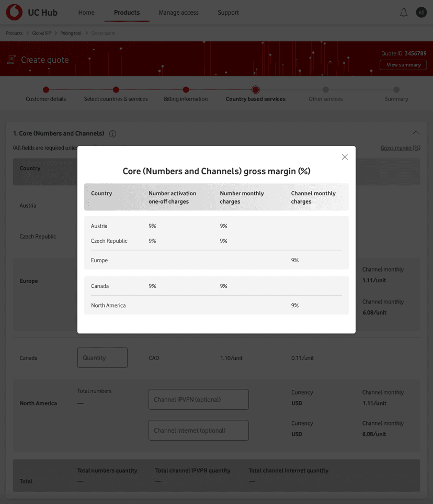Click the Pricing tool breadcrumb link
433x504 pixels.
pos(71,33)
